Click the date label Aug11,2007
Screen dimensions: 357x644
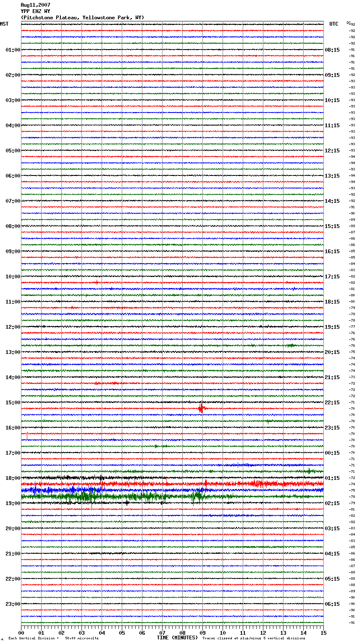tap(35, 5)
